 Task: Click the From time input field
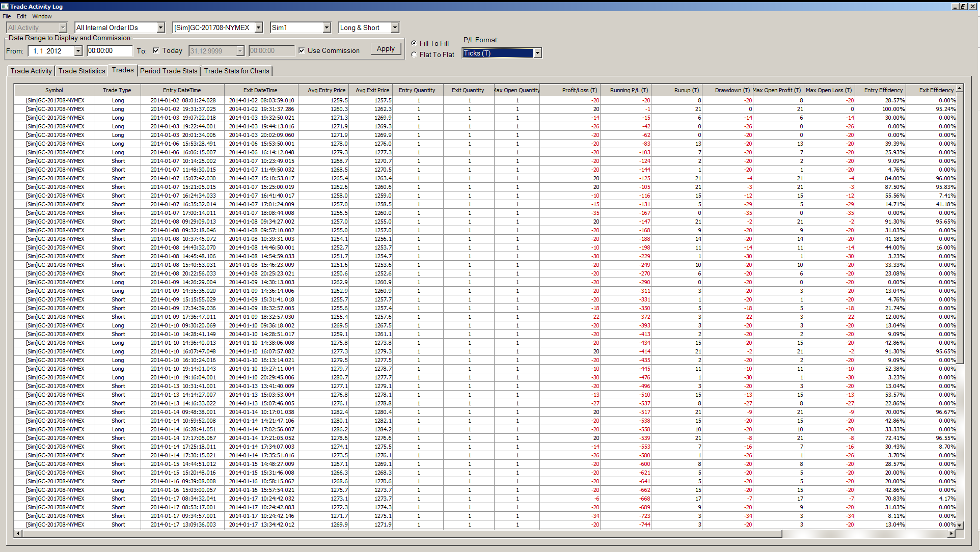coord(109,50)
